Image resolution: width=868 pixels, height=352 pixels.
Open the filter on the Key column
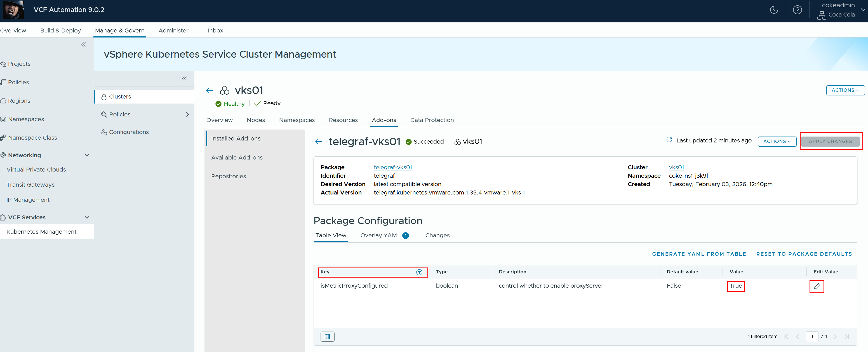click(x=419, y=272)
